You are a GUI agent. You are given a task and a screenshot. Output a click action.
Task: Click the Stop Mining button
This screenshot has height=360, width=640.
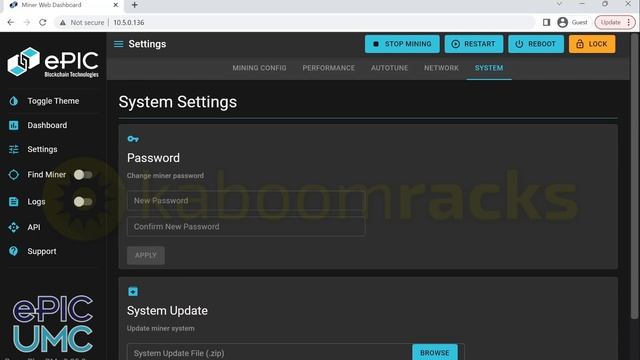point(402,44)
